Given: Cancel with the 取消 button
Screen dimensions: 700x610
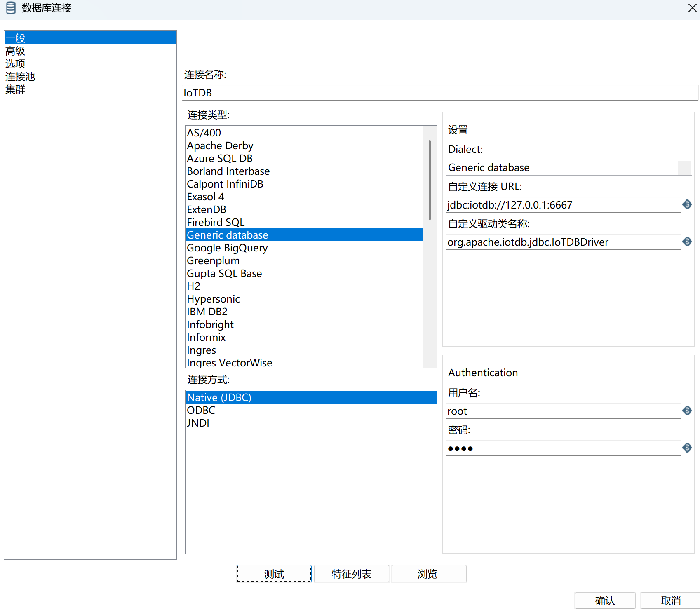Looking at the screenshot, I should (670, 601).
